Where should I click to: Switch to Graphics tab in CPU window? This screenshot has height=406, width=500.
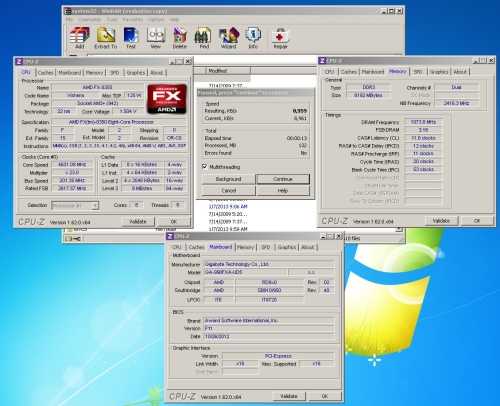point(136,73)
